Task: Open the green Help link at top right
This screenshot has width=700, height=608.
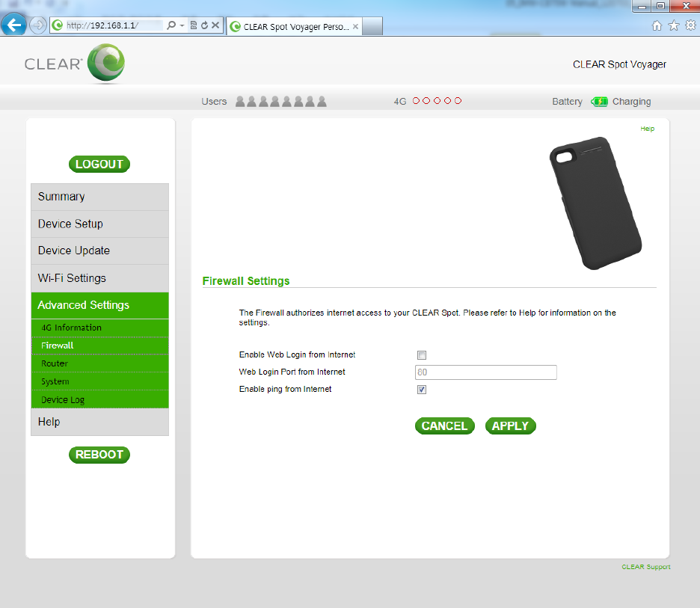Action: (x=648, y=129)
